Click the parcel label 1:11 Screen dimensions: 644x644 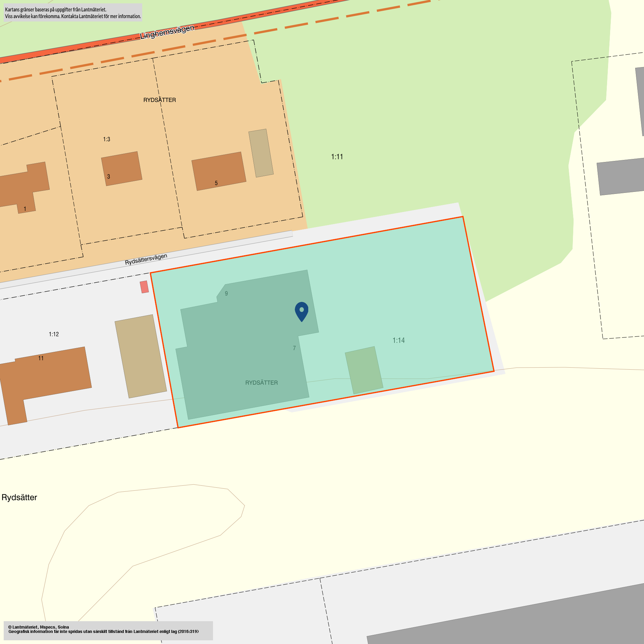tap(337, 157)
